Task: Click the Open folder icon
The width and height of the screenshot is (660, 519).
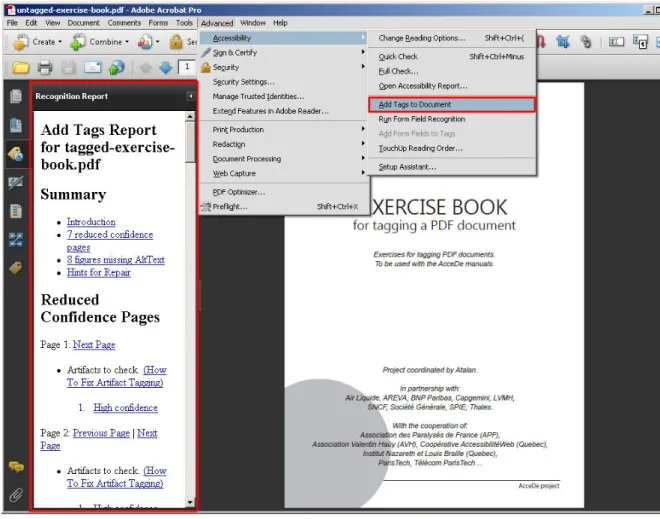Action: [20, 67]
